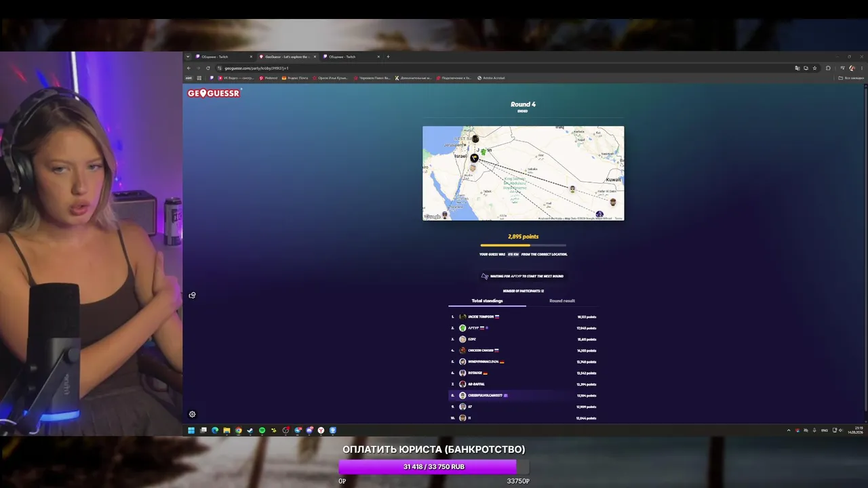Screen dimensions: 868x488
Task: Open a new browser tab
Action: (x=388, y=57)
